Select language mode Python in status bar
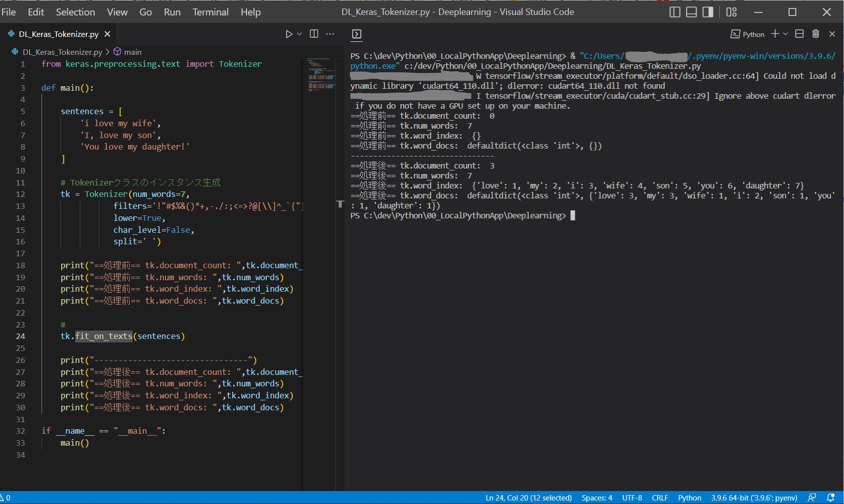 point(689,498)
